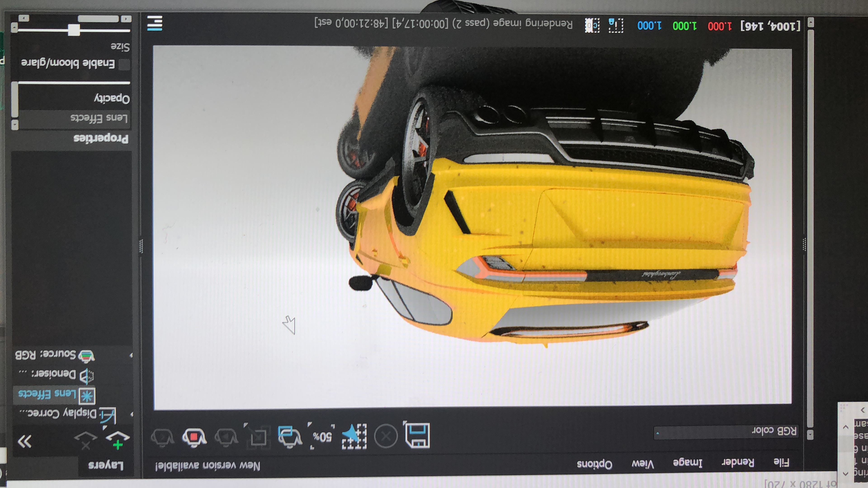
Task: Open the hamburger menu icon in status bar
Action: (x=155, y=23)
